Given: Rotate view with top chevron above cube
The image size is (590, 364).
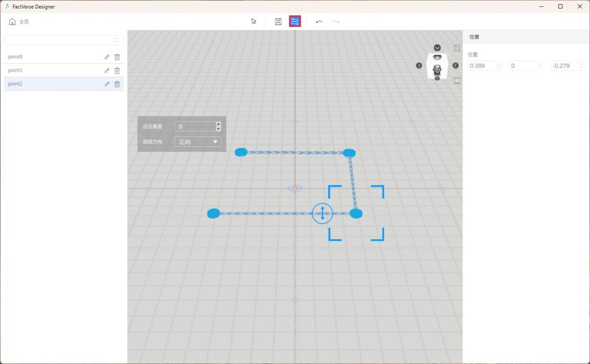Looking at the screenshot, I should coord(437,48).
